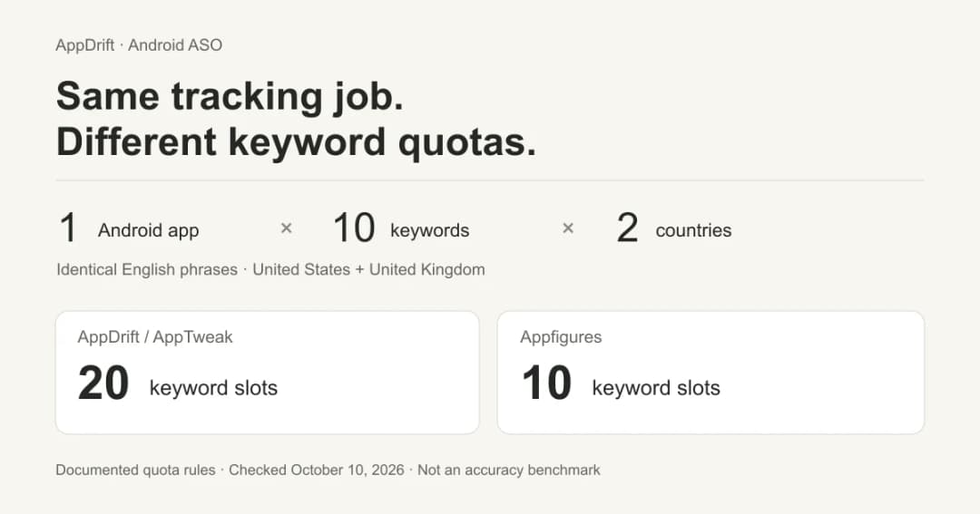Click the 'AppDrift / AppTweak' card title
This screenshot has width=980, height=514.
click(155, 337)
